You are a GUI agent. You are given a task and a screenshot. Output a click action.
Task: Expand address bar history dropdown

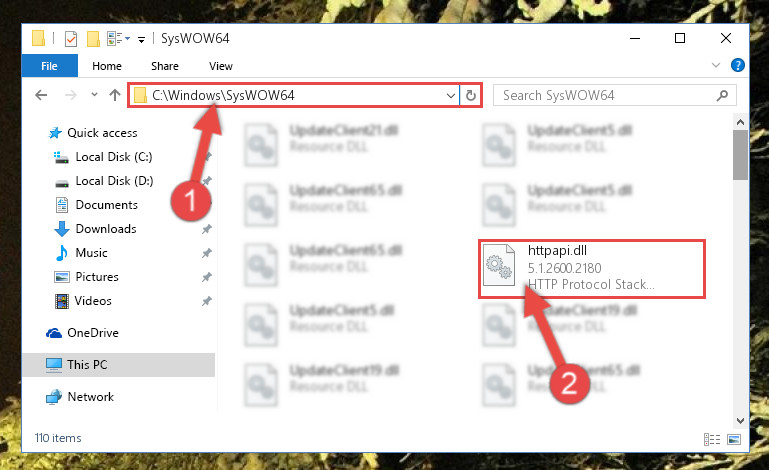coord(451,96)
